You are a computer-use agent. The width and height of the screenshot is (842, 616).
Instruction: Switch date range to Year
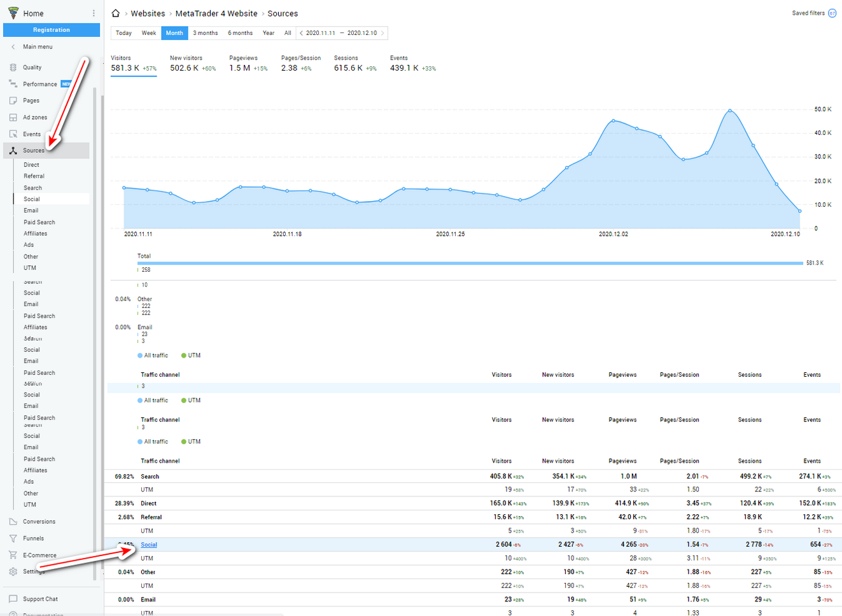point(269,33)
